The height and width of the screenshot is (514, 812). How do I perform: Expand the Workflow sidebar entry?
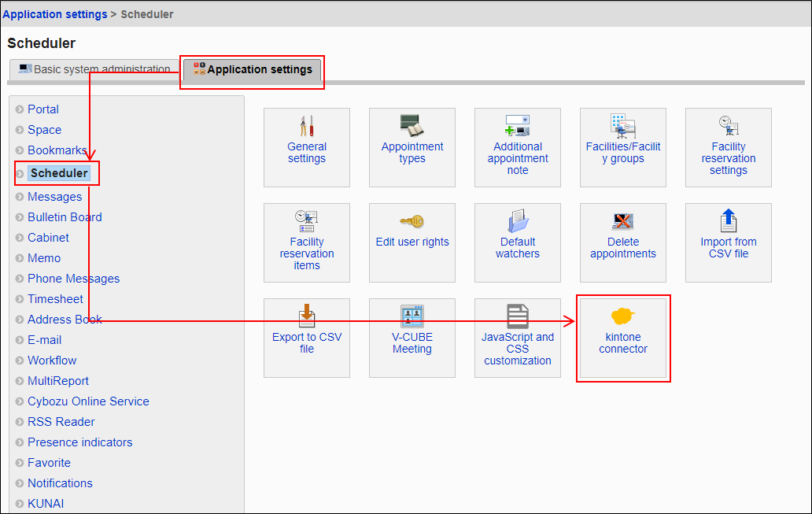click(x=52, y=360)
